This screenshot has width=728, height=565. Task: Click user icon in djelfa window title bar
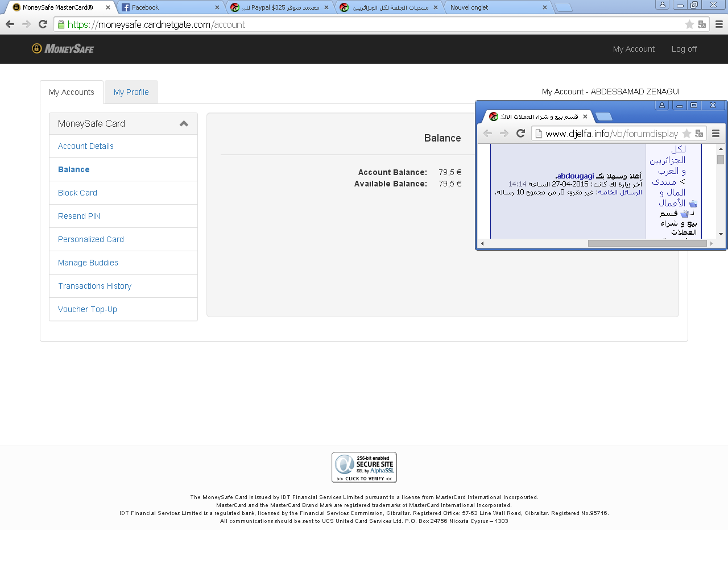point(661,105)
